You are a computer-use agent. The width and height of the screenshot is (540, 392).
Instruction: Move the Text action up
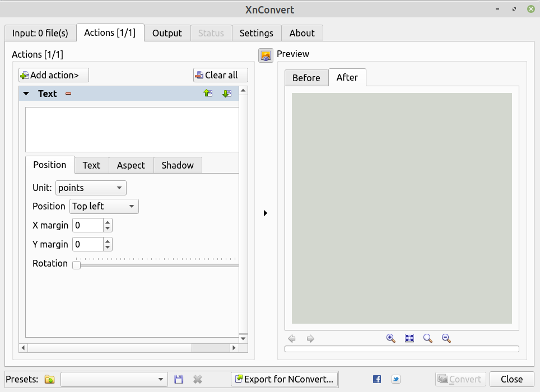pos(208,94)
